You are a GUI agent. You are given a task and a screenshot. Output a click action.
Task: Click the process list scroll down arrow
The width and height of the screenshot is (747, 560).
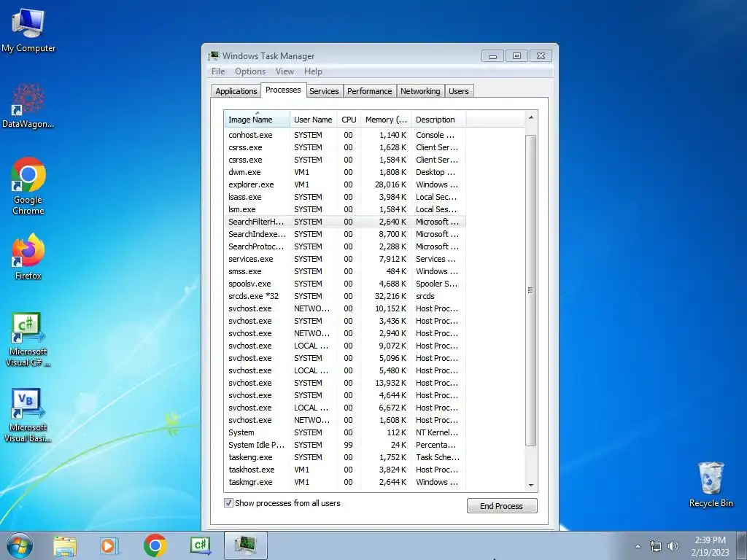coord(531,485)
